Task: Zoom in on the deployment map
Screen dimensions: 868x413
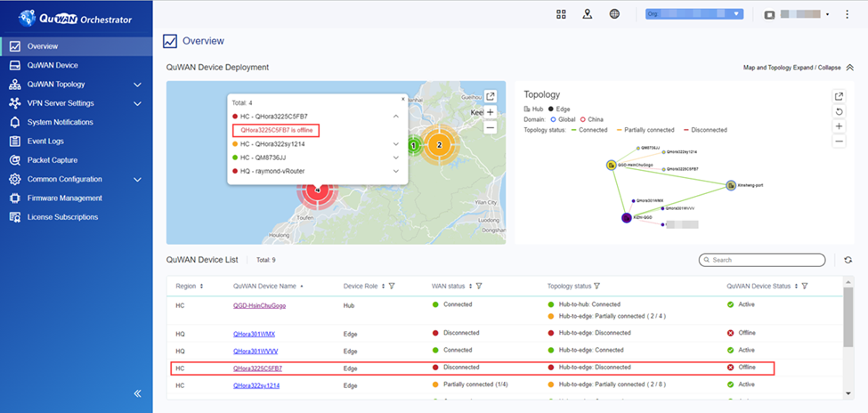Action: click(490, 112)
